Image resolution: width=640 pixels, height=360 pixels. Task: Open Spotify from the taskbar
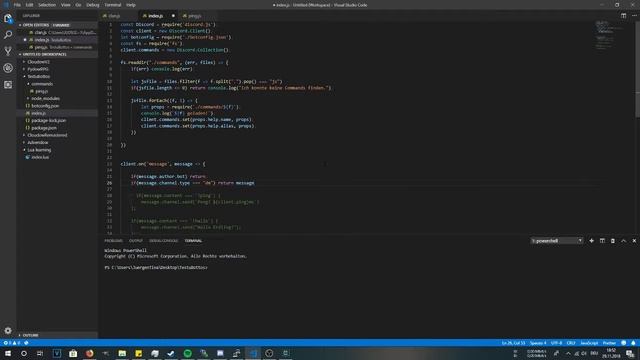[x=187, y=353]
